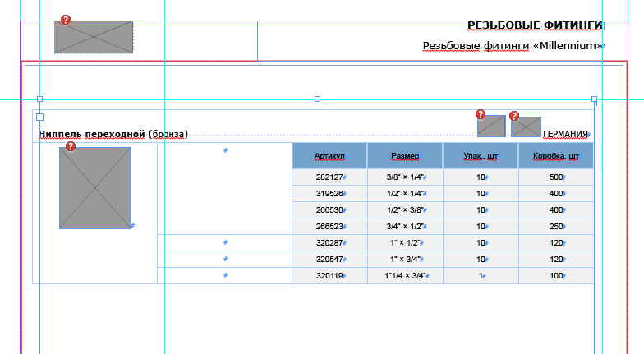Click size cell 1/2" × 1/4"
Viewport: 644px width, 354px height.
[405, 194]
